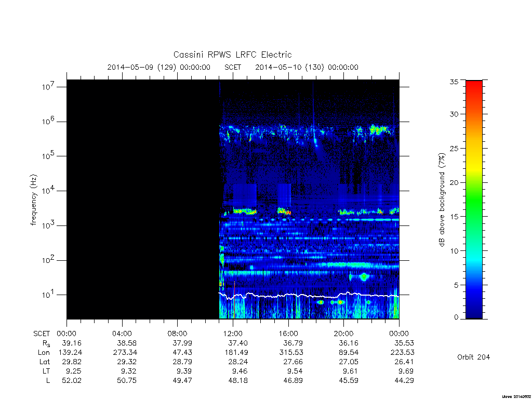Click the 'frequency (Hz)' axis label

coord(33,200)
